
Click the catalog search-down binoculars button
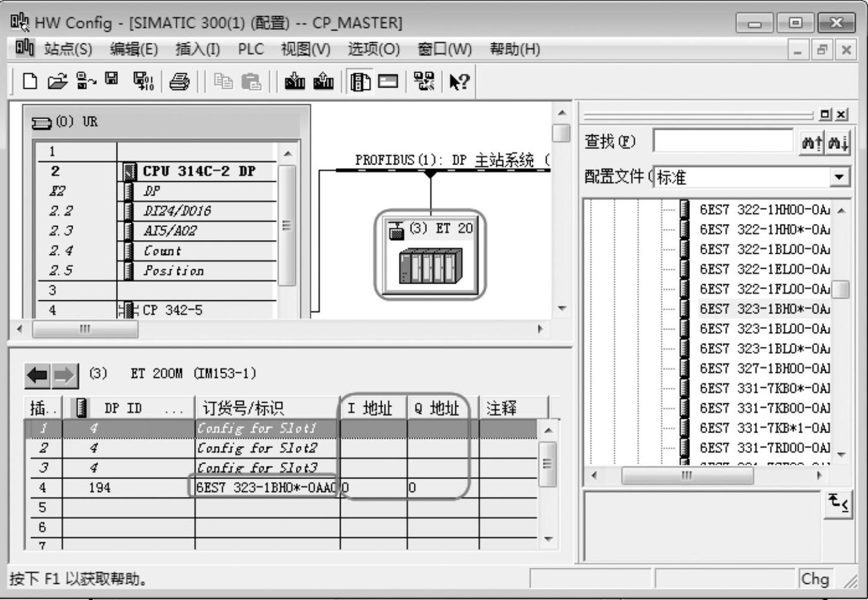point(838,142)
